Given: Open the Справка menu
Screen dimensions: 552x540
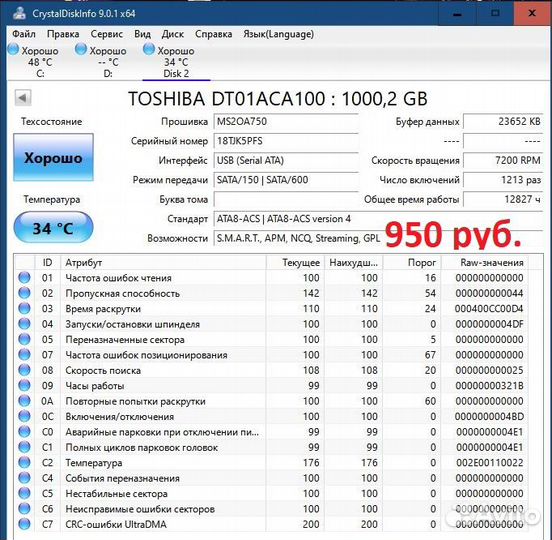Looking at the screenshot, I should coord(213,34).
